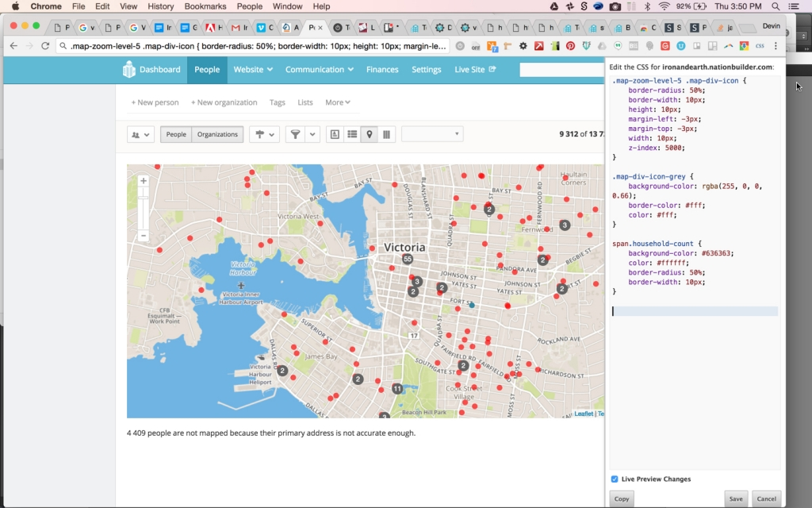The image size is (812, 508).
Task: Open the Bookmarks menu
Action: pyautogui.click(x=205, y=6)
